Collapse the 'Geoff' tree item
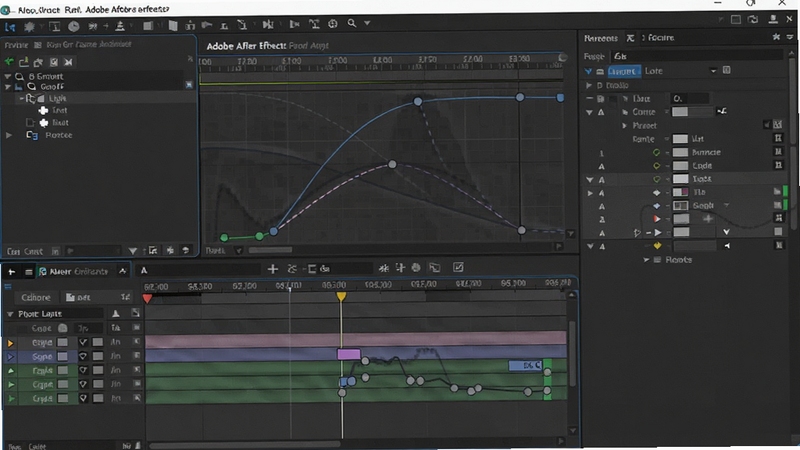 pos(8,87)
